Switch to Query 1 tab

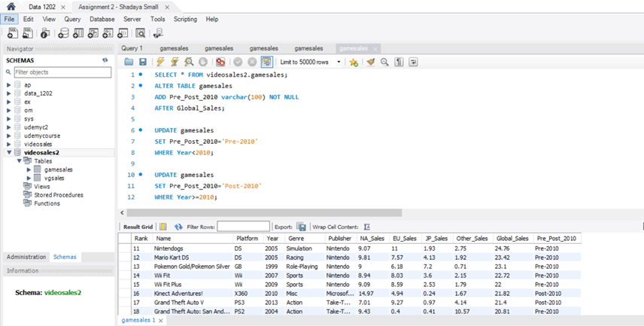coord(132,48)
